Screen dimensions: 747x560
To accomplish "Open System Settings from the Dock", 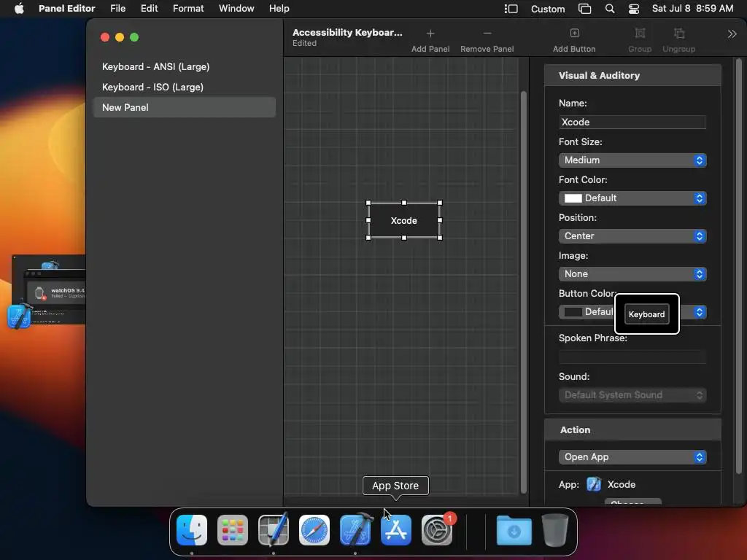I will pos(437,530).
